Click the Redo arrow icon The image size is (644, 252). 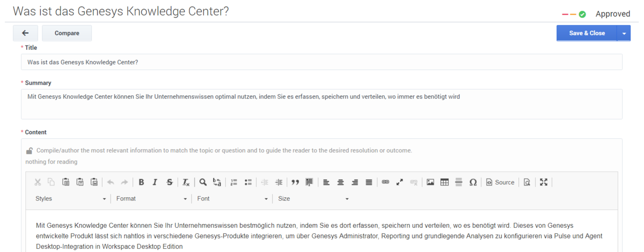125,182
